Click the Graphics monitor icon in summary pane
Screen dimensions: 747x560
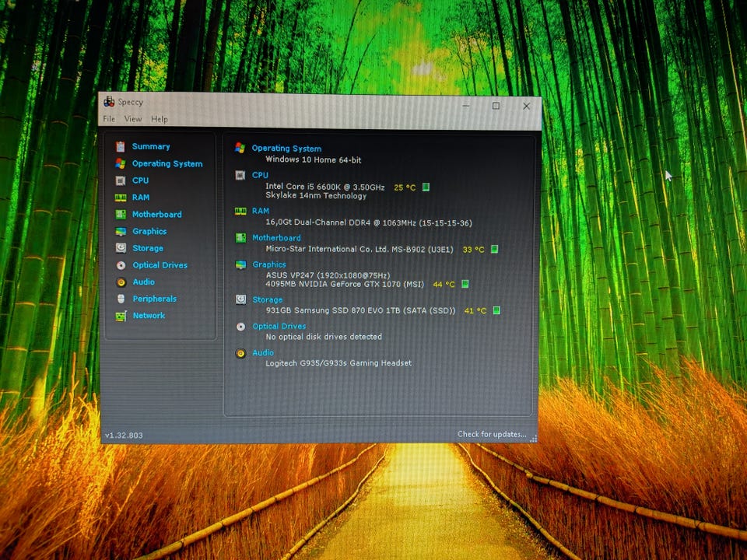240,264
